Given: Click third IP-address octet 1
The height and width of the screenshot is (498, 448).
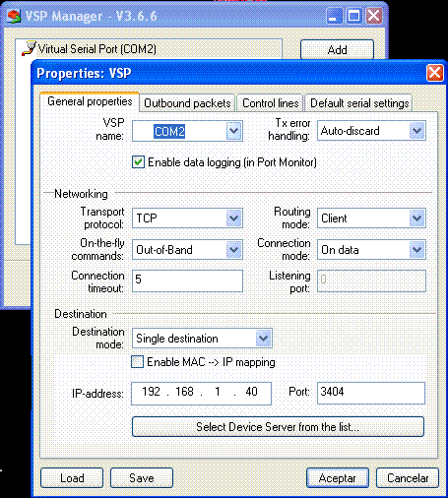Looking at the screenshot, I should [x=218, y=392].
